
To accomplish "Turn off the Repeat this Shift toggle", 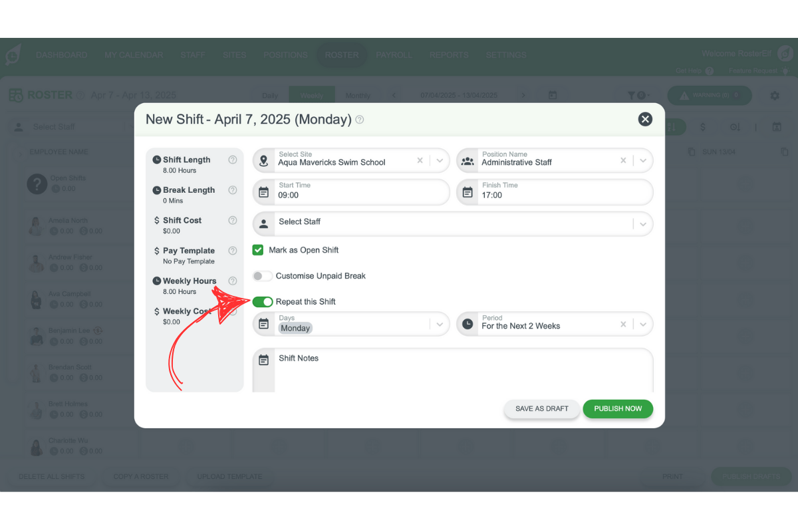I will coord(263,302).
